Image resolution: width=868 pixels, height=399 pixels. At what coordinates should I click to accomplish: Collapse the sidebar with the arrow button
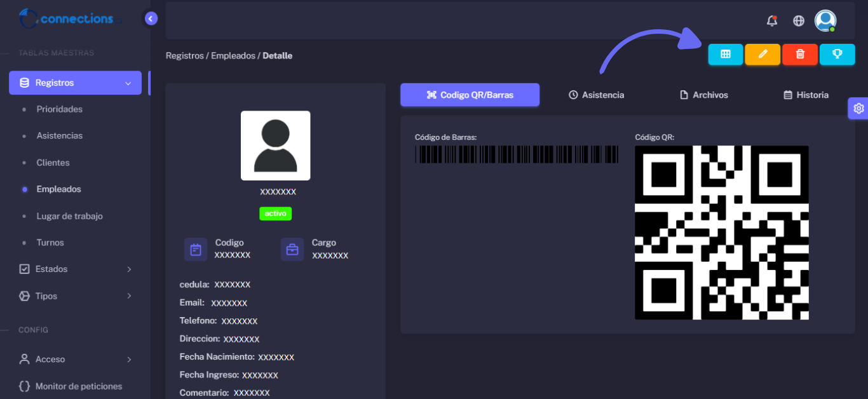(x=151, y=18)
